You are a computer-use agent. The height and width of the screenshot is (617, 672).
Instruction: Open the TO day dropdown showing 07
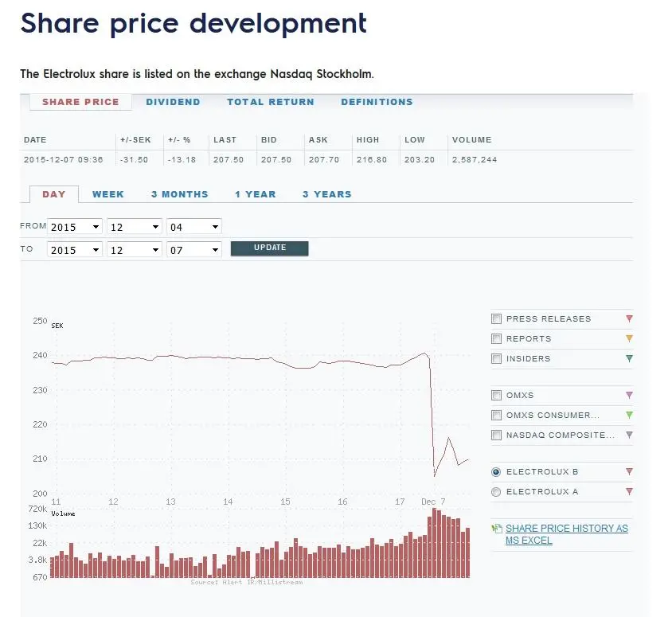(x=194, y=250)
